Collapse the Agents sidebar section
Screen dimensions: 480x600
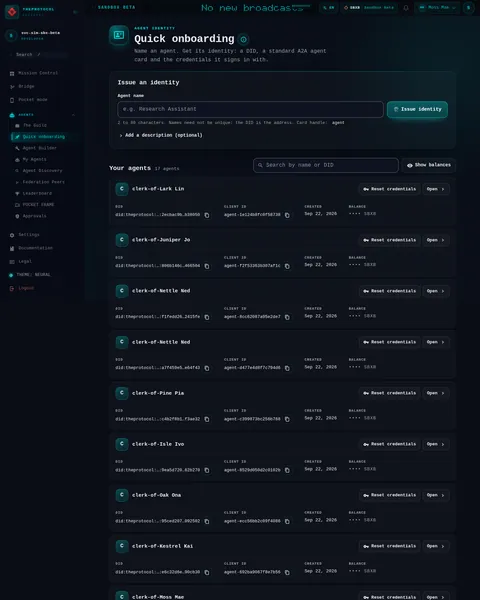coord(73,115)
